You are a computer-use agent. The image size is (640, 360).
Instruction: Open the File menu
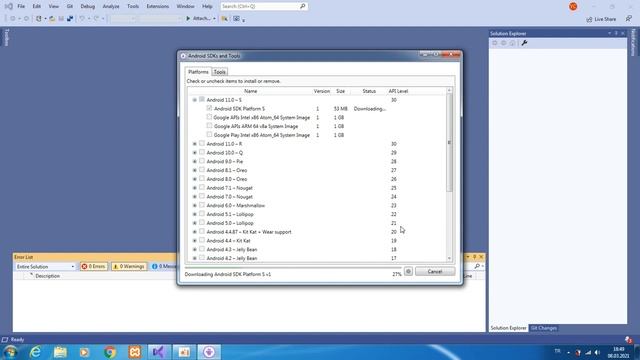point(21,7)
